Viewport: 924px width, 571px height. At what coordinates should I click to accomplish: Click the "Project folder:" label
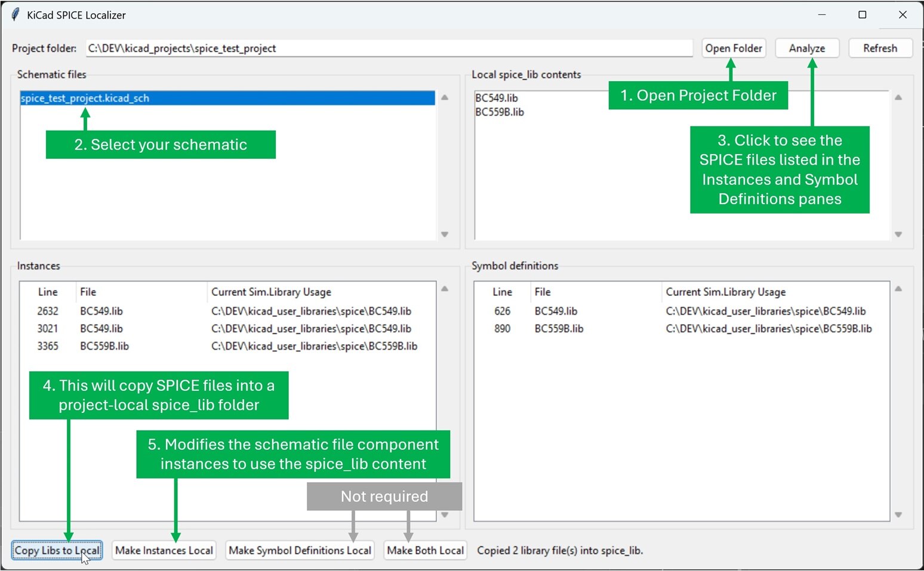[44, 48]
